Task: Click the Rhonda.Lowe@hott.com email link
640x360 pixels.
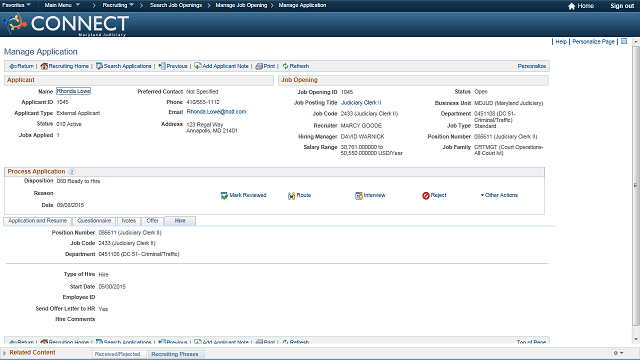Action: point(216,112)
